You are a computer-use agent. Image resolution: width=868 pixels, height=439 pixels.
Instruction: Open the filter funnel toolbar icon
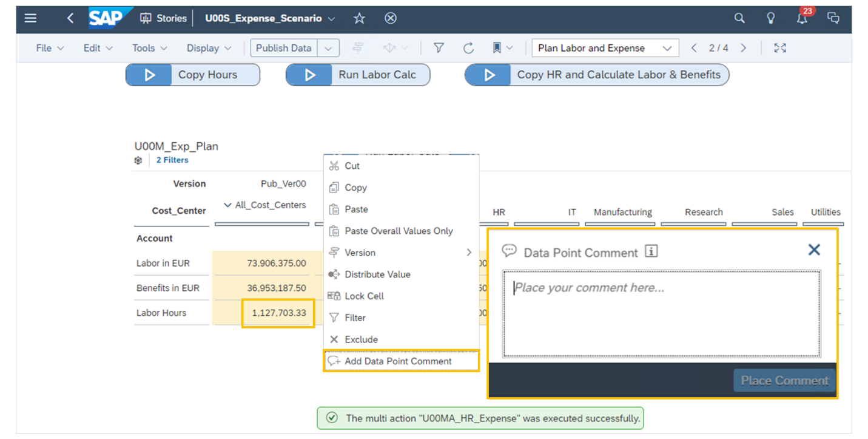point(439,48)
